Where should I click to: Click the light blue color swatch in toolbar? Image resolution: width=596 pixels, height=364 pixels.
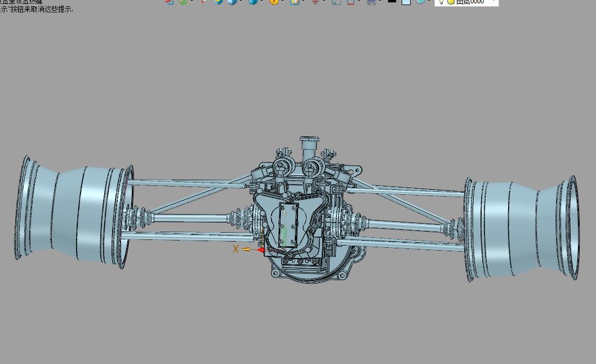click(406, 2)
